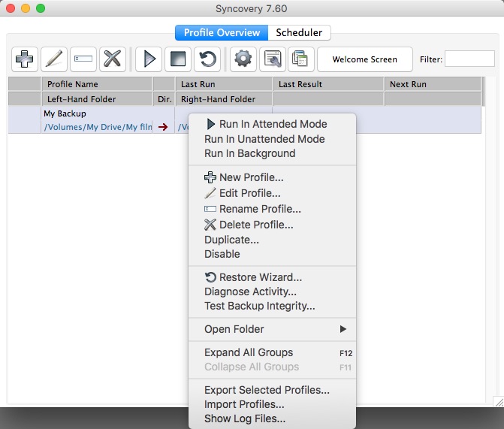
Task: Click the Last Run column header
Action: pyautogui.click(x=224, y=84)
